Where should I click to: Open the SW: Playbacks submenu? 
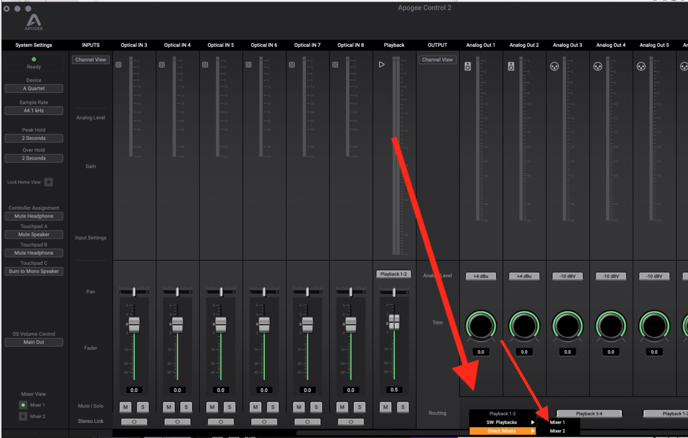[x=502, y=422]
